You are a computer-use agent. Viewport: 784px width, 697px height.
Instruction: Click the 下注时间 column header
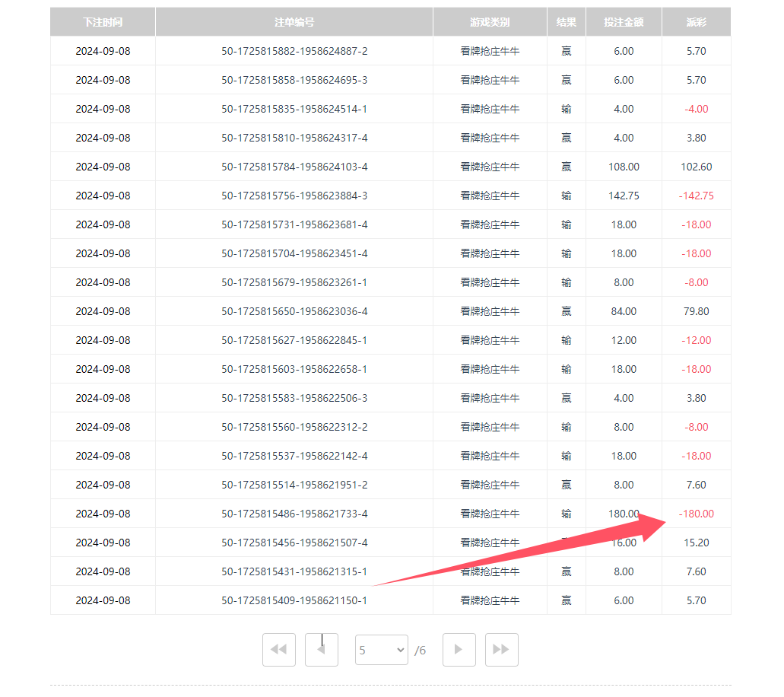[x=102, y=21]
